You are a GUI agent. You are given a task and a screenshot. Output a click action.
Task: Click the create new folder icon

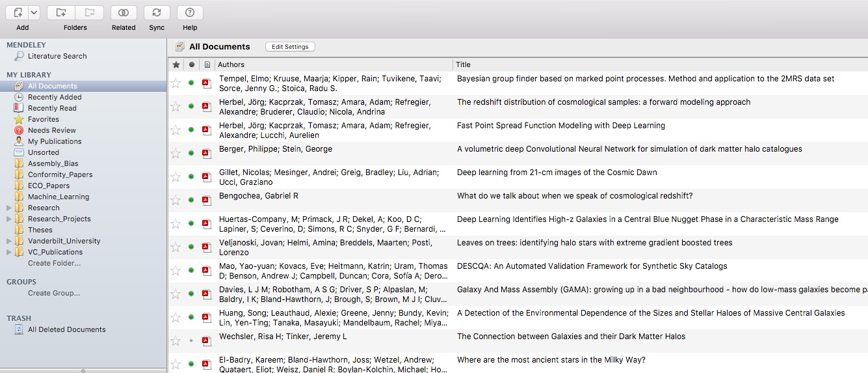(x=60, y=12)
